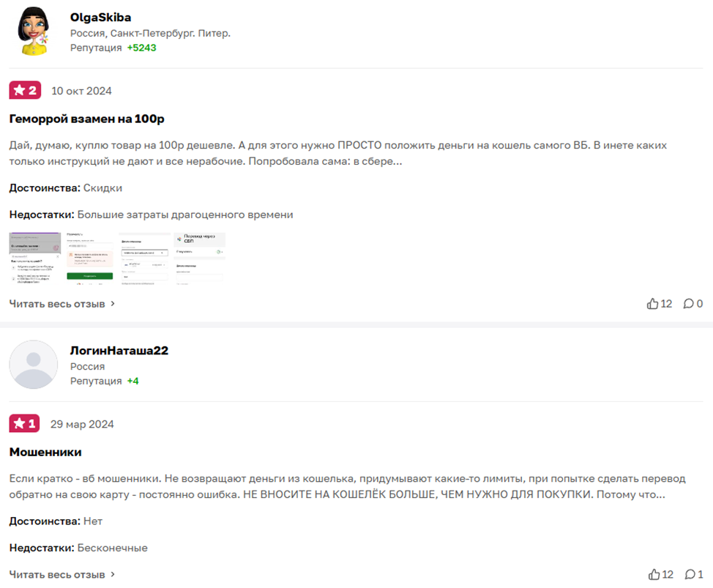Open ЛогинНаташа22 profile name link
Viewport: 713px width, 588px height.
click(x=119, y=351)
